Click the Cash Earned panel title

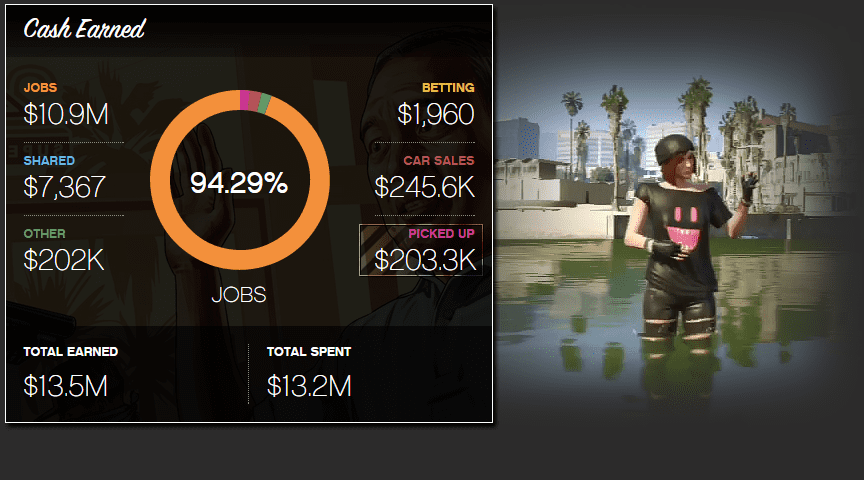pyautogui.click(x=84, y=29)
